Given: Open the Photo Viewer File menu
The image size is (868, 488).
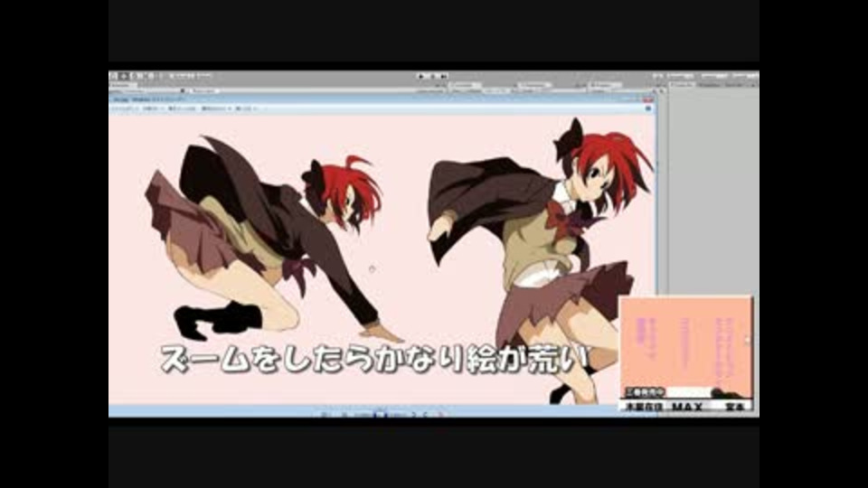Looking at the screenshot, I should (x=125, y=108).
